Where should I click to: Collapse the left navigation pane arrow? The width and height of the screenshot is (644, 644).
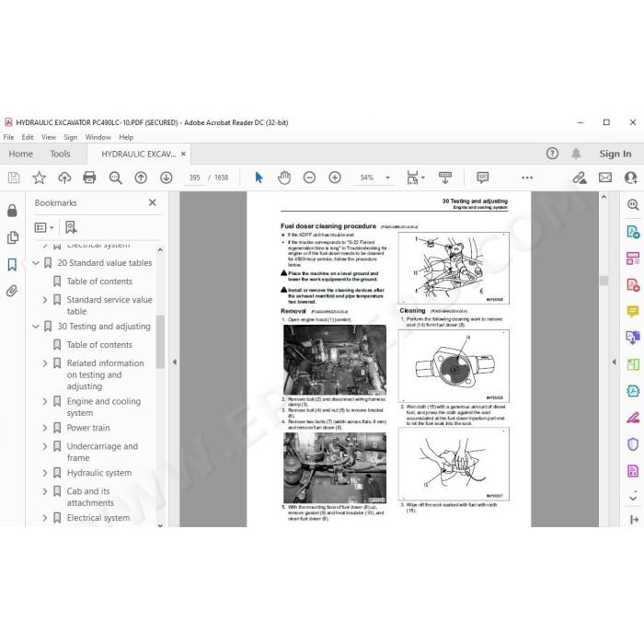point(174,362)
